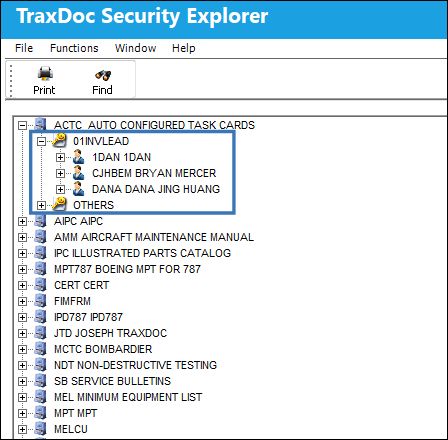448x440 pixels.
Task: Expand the FIMFRM node
Action: (22, 301)
